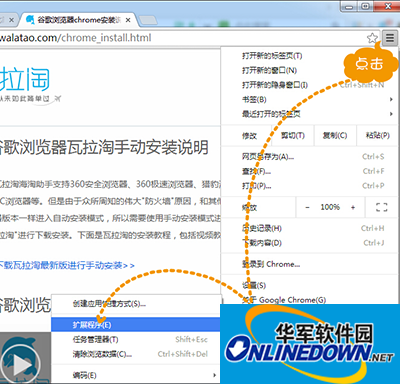Toggle fullscreen mode icon in zoom row
Screen dimensions: 400x384
tap(382, 207)
